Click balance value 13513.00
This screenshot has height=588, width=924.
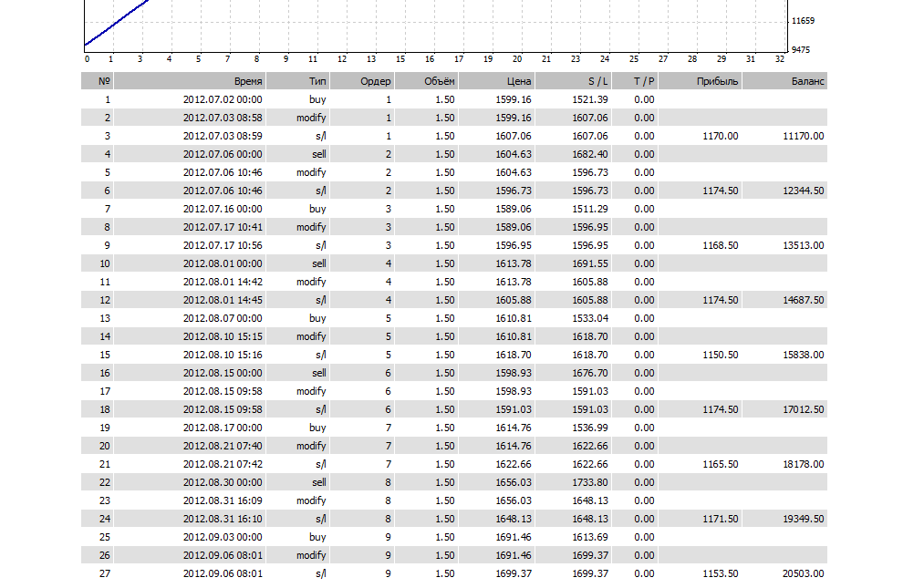click(x=804, y=246)
